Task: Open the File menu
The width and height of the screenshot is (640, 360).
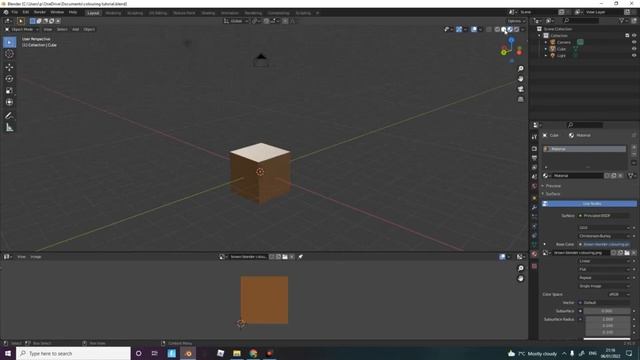Action: (14, 12)
